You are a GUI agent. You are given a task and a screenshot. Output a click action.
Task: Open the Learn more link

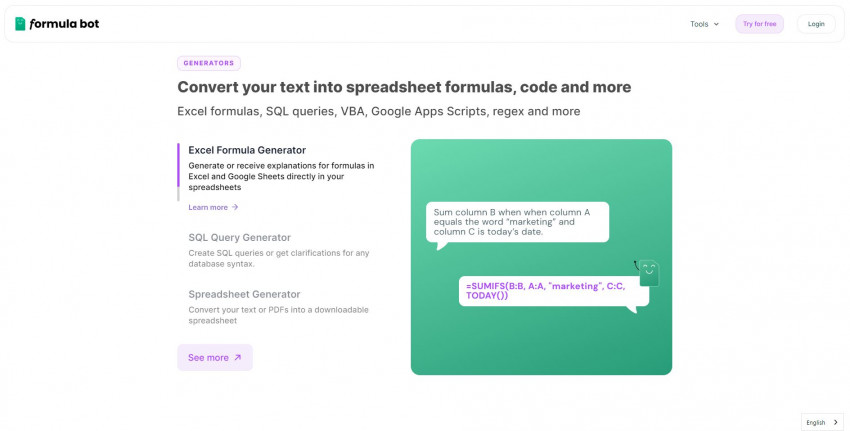(x=208, y=207)
